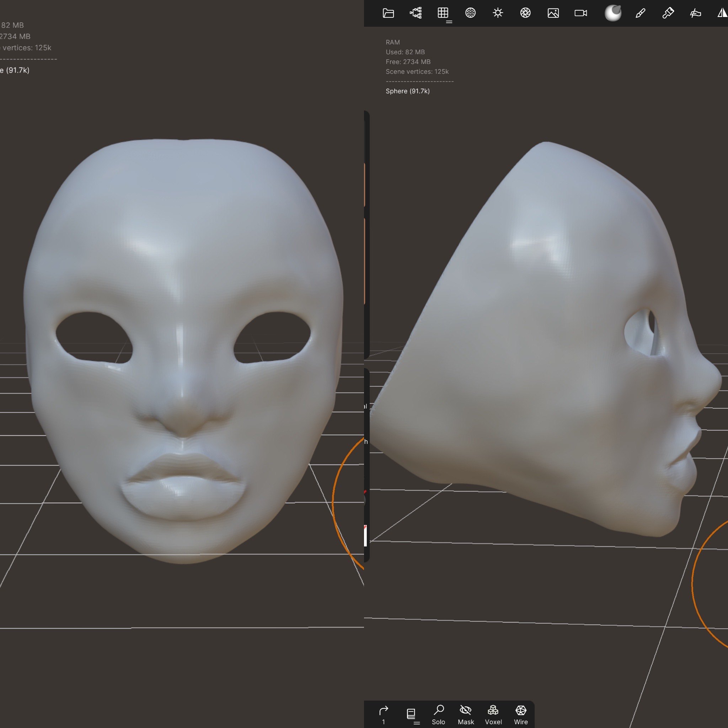The width and height of the screenshot is (728, 728).
Task: Click the Free: 2734 MB stat
Action: point(408,62)
